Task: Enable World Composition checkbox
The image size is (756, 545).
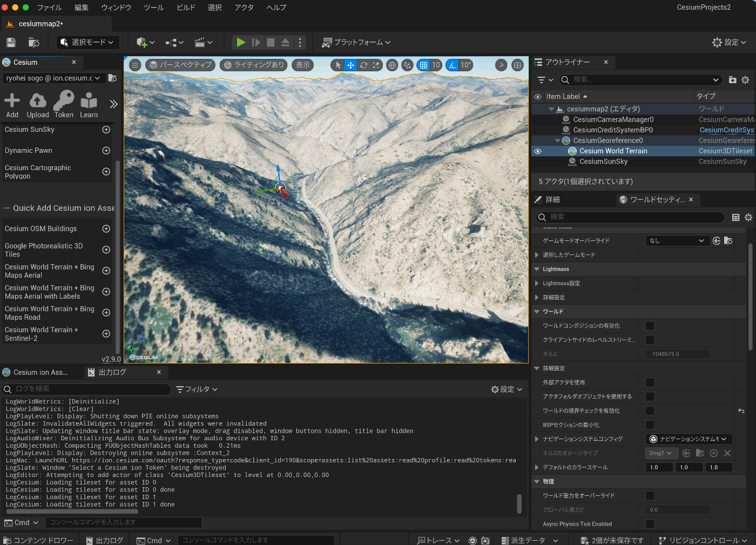Action: click(x=650, y=326)
